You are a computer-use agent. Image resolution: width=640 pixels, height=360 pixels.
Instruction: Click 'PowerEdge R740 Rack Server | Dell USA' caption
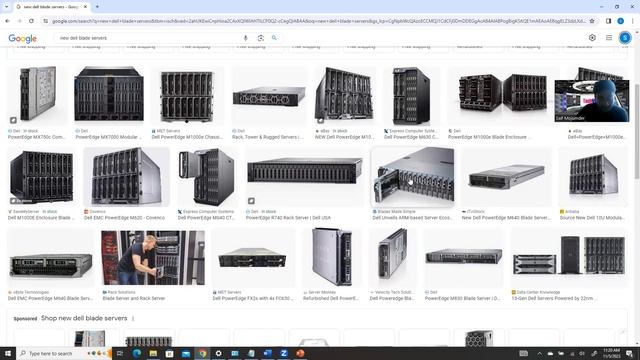coord(288,218)
